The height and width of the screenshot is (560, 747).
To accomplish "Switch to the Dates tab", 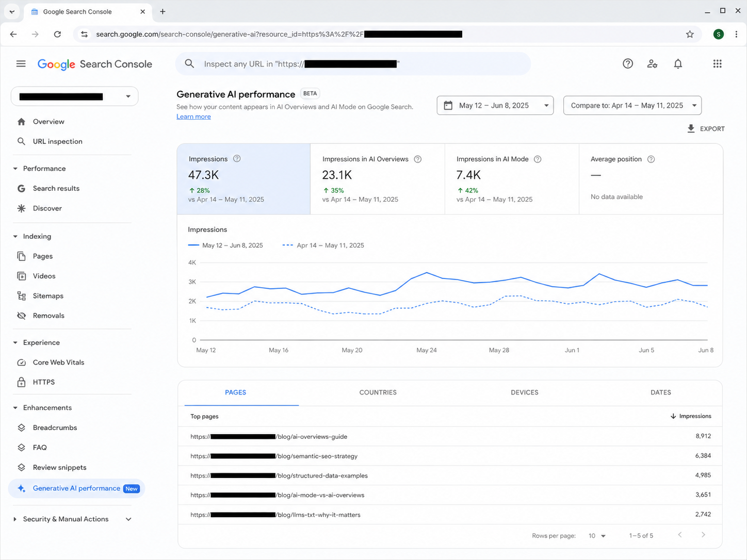I will 661,392.
